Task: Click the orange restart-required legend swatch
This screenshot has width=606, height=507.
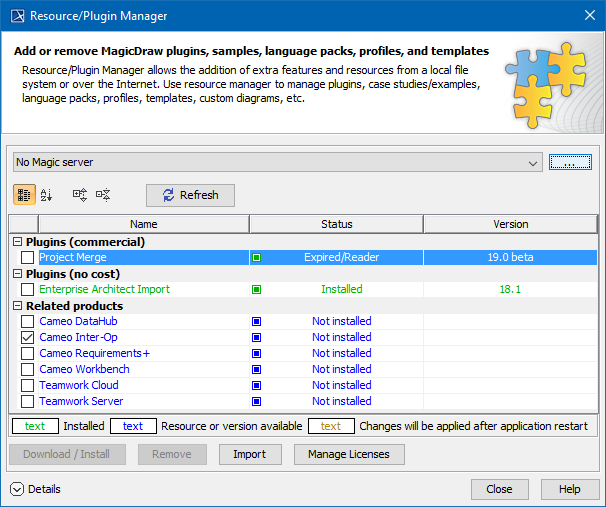Action: coord(331,426)
